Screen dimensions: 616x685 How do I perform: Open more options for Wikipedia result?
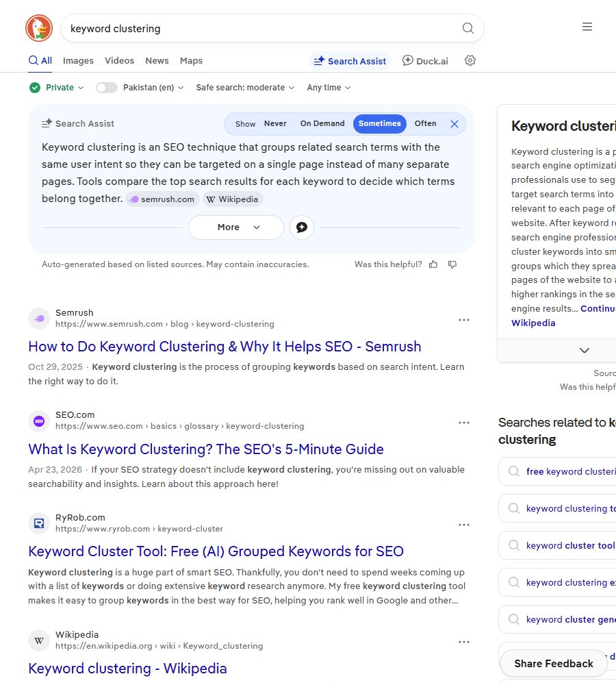464,643
